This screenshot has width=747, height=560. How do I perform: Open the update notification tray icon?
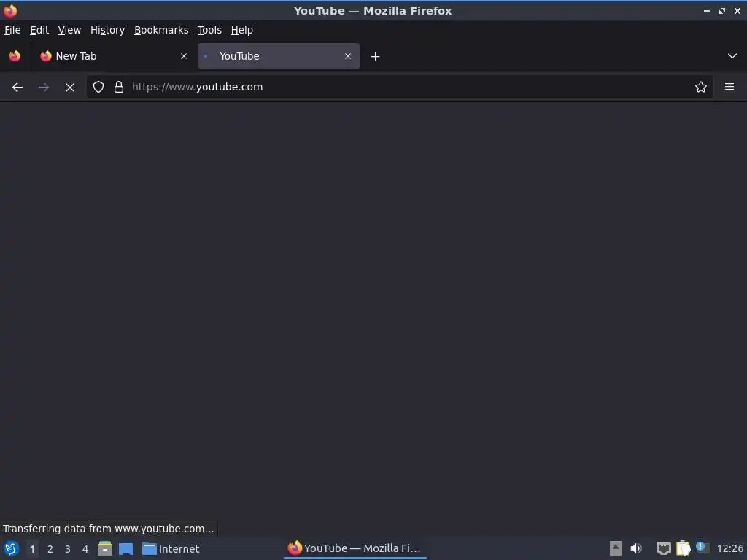[x=702, y=548]
